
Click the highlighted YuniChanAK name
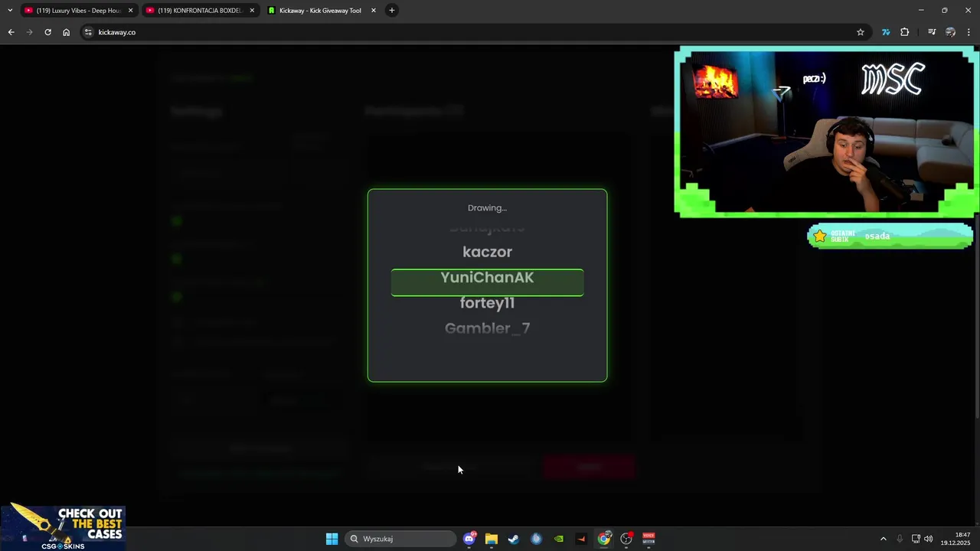pyautogui.click(x=487, y=278)
